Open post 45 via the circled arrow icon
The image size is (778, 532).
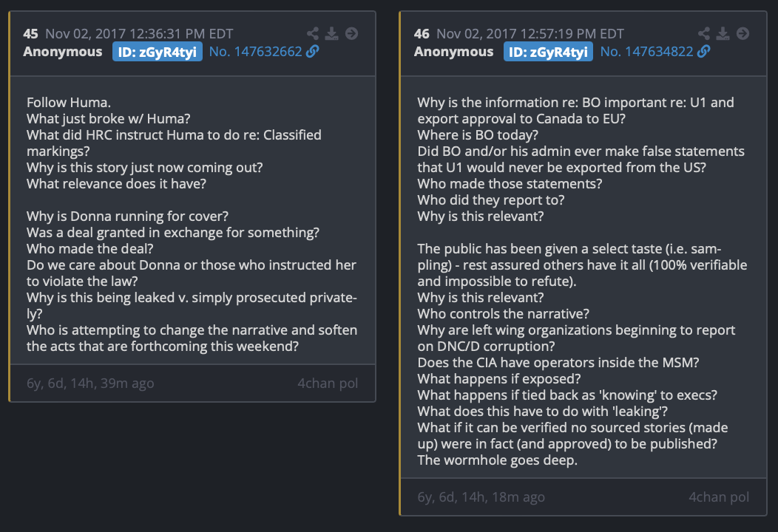tap(351, 34)
